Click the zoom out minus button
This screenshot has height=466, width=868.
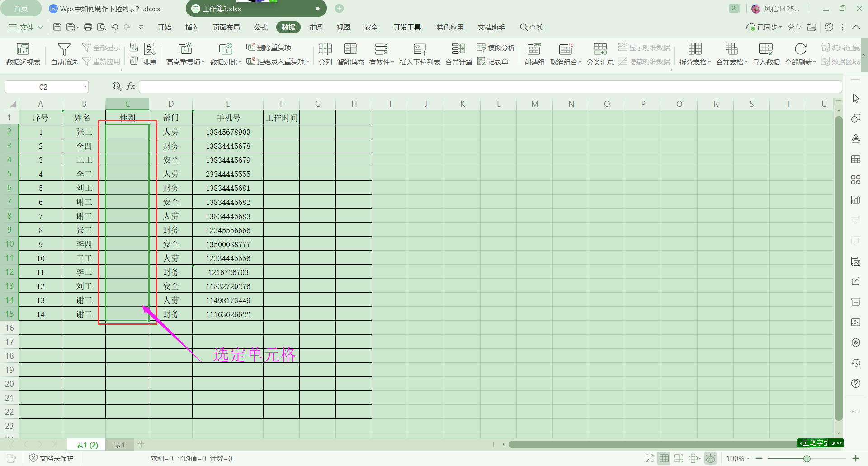tap(759, 458)
